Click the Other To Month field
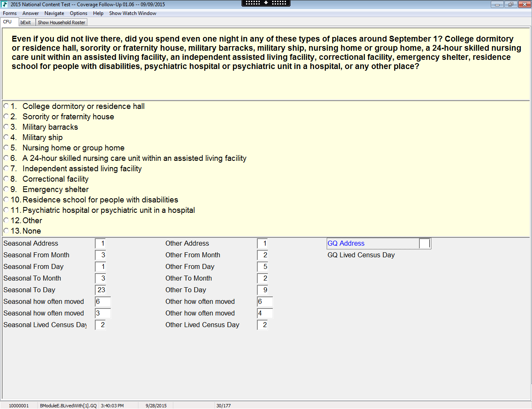 pyautogui.click(x=262, y=278)
